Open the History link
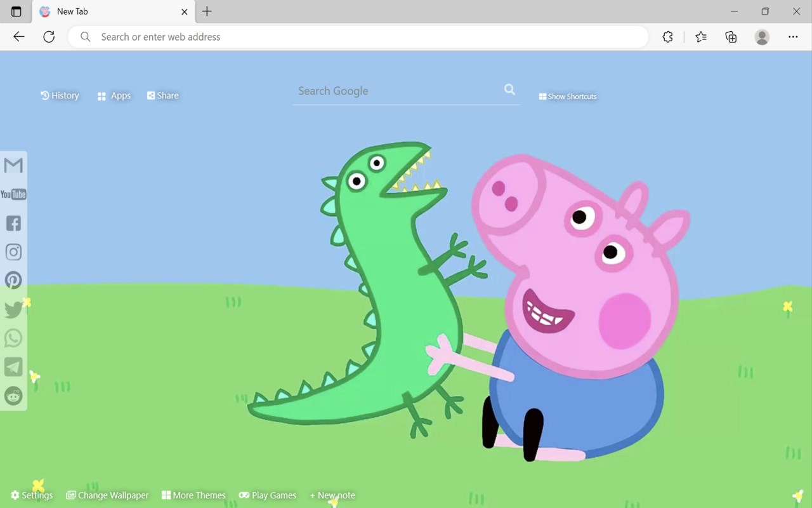 pos(60,95)
